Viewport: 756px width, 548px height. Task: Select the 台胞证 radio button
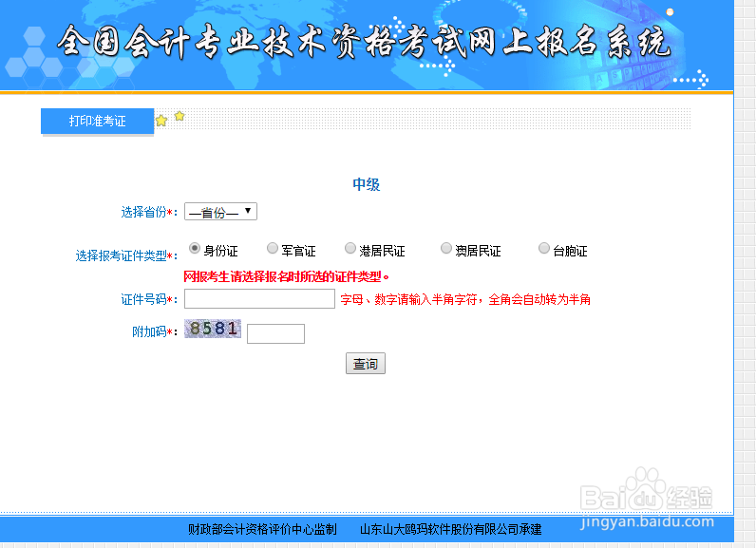point(544,248)
